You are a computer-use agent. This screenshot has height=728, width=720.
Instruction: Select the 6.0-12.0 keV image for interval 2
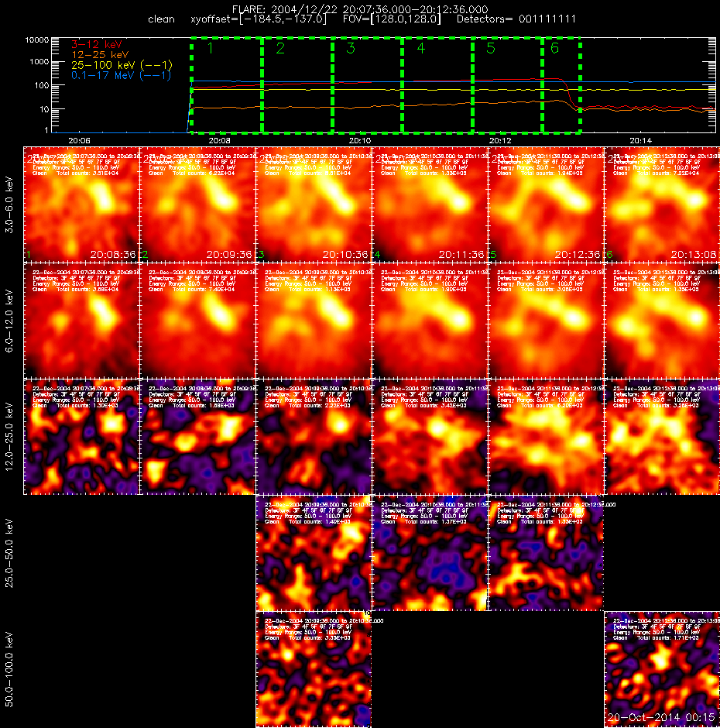click(x=197, y=321)
